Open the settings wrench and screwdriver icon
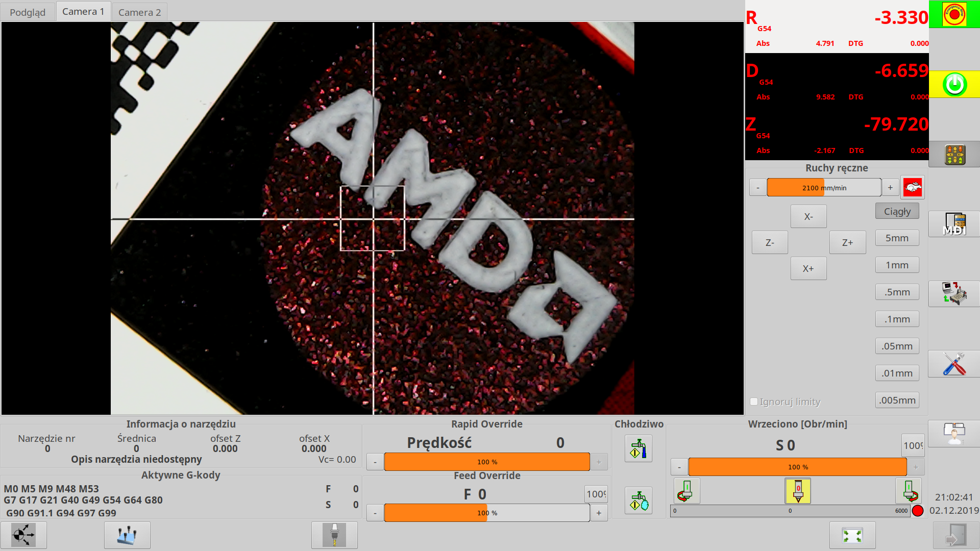This screenshot has height=551, width=980. click(x=954, y=364)
